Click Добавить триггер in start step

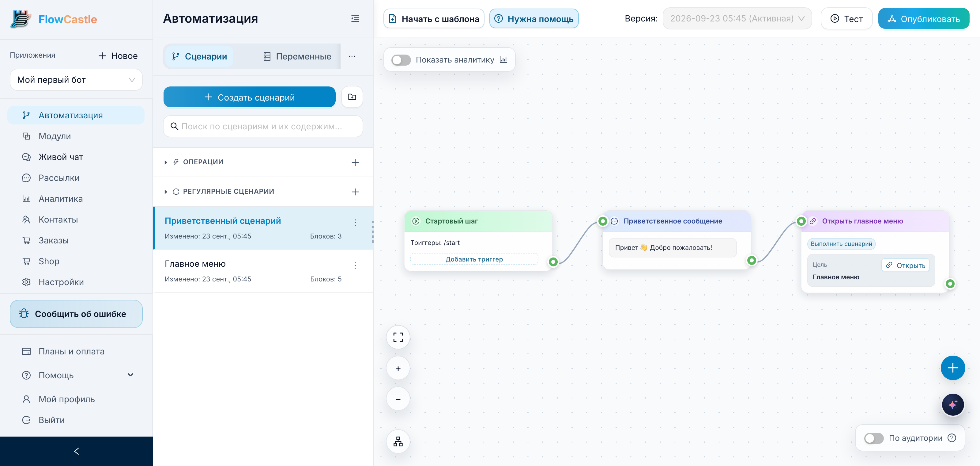click(x=474, y=259)
